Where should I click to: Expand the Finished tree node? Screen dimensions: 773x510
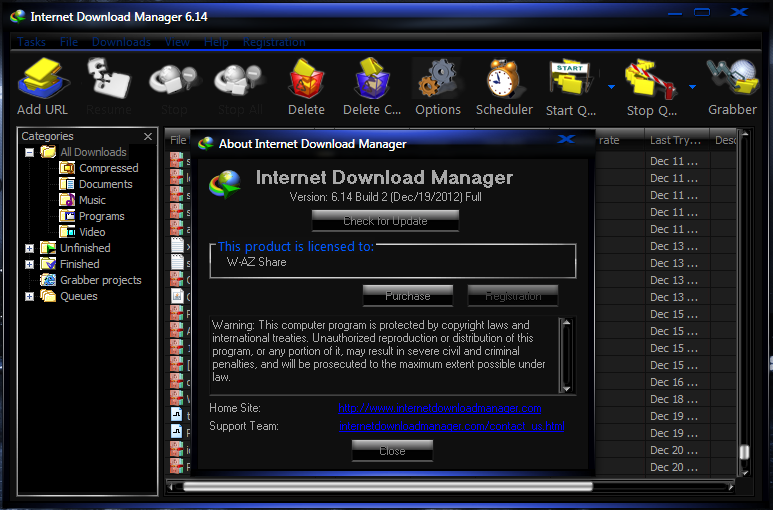point(30,265)
